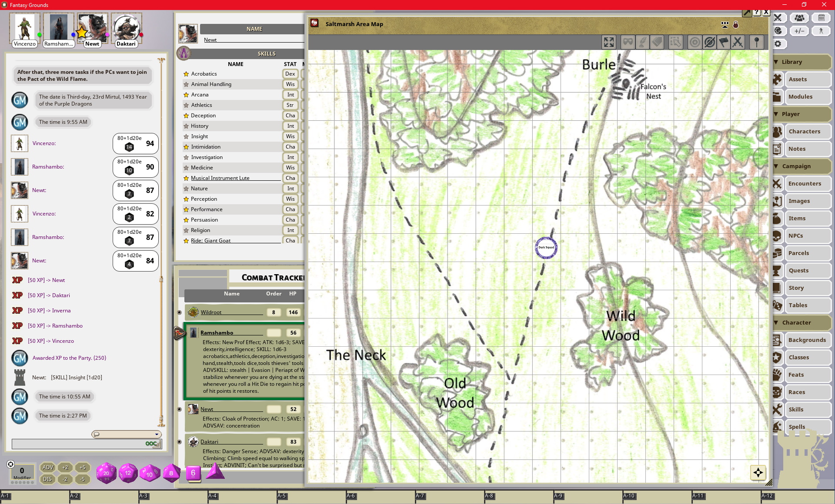Select the flag tool on the map toolbar

point(724,42)
